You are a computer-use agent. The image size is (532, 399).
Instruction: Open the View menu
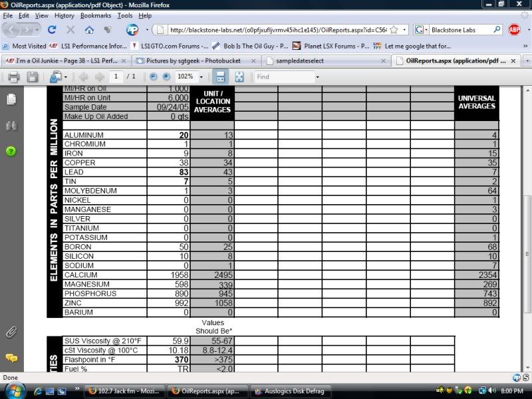coord(42,15)
